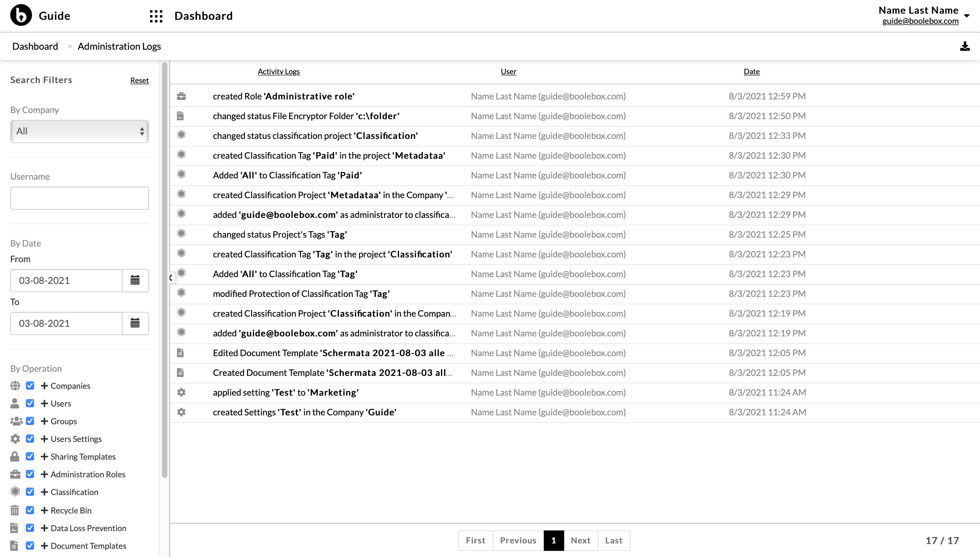Open the guide@boolebox.com account link
The width and height of the screenshot is (980, 557).
click(x=920, y=21)
